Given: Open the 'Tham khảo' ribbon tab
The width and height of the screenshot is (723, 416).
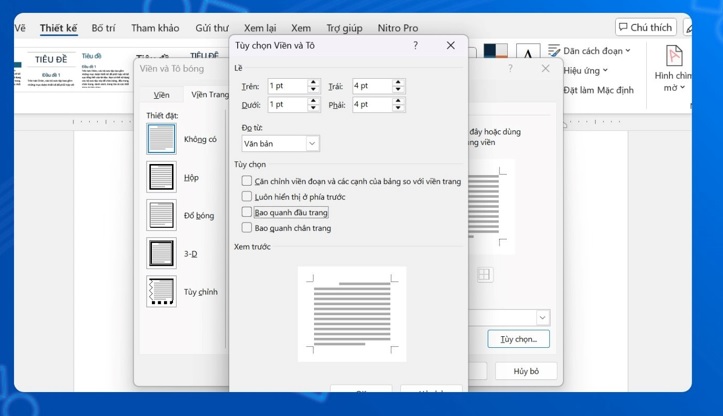Looking at the screenshot, I should pyautogui.click(x=155, y=29).
